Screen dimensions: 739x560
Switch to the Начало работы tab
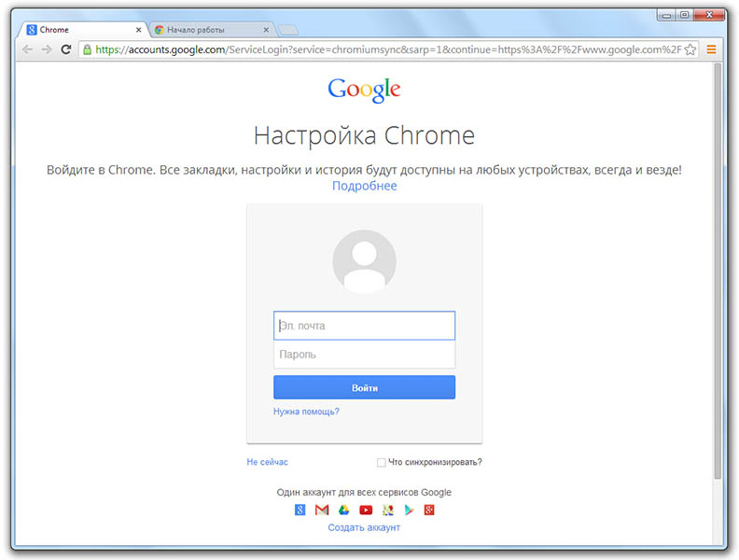click(x=212, y=30)
